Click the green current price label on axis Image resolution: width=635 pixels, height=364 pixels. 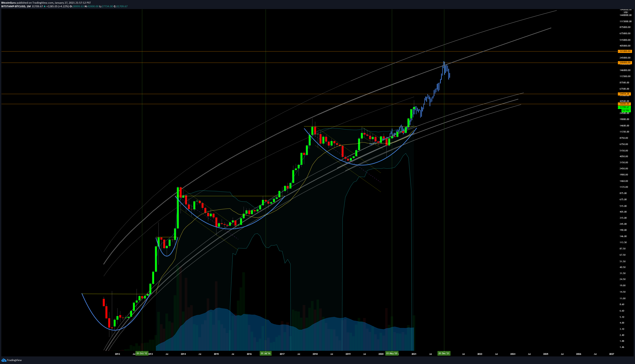(625, 107)
